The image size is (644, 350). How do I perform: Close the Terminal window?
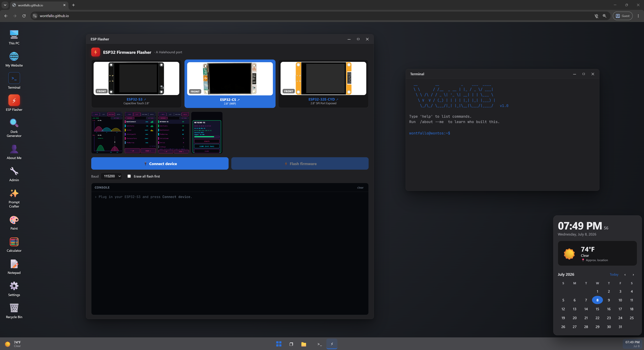tap(593, 74)
